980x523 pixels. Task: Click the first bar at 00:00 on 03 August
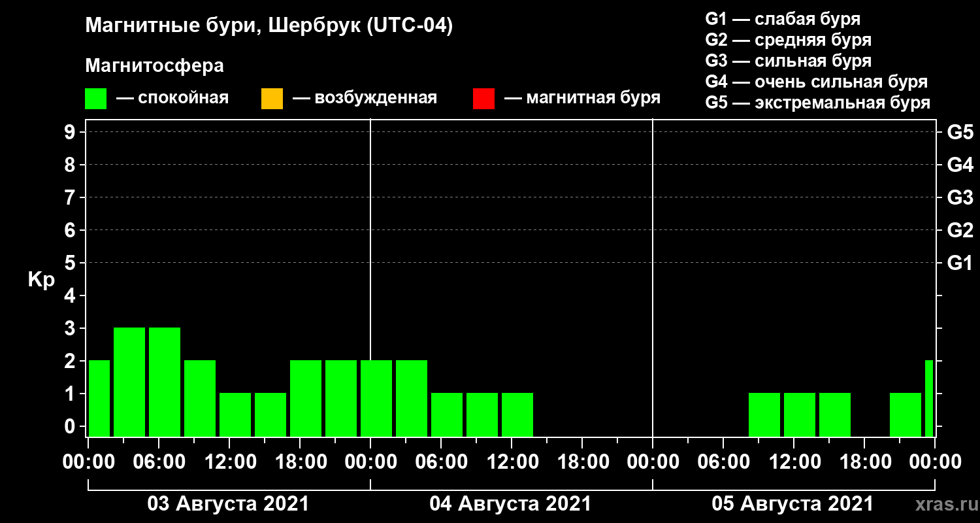(99, 398)
